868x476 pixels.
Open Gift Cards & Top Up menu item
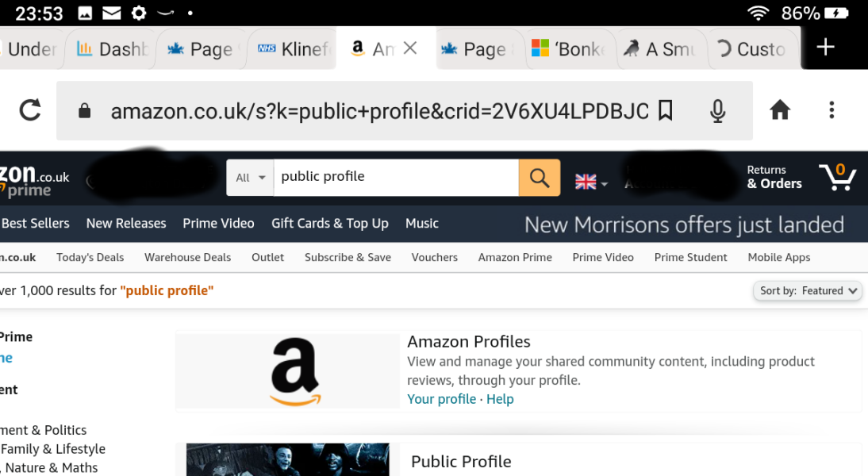pyautogui.click(x=329, y=224)
